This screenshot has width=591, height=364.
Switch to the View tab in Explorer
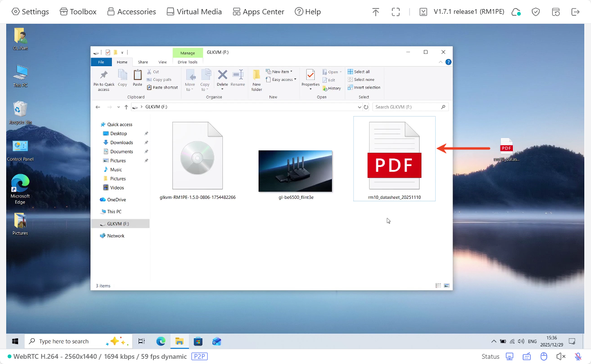[162, 62]
